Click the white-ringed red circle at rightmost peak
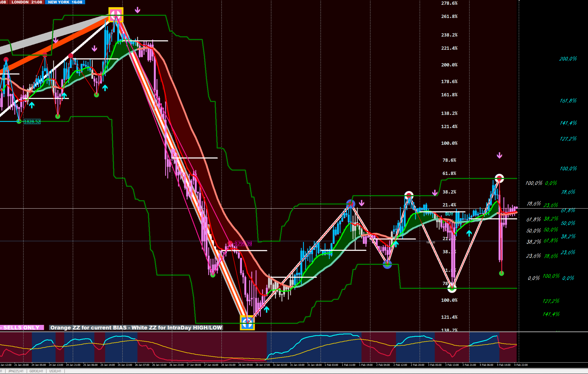 [x=499, y=178]
